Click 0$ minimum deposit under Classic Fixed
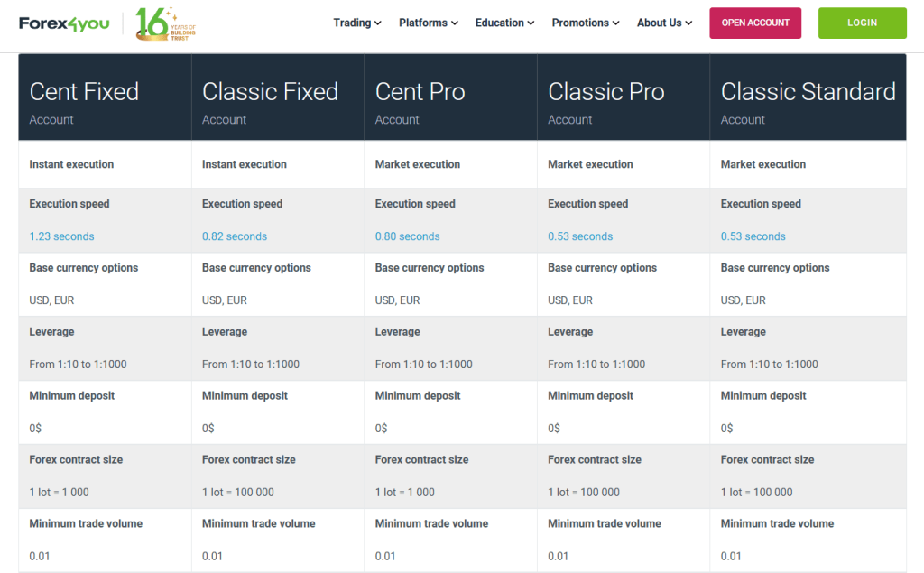 click(x=208, y=429)
